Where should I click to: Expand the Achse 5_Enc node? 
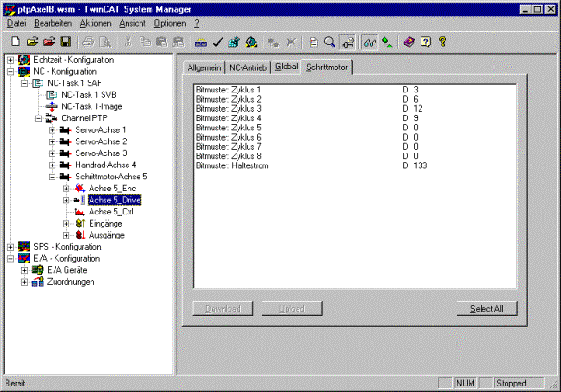66,189
